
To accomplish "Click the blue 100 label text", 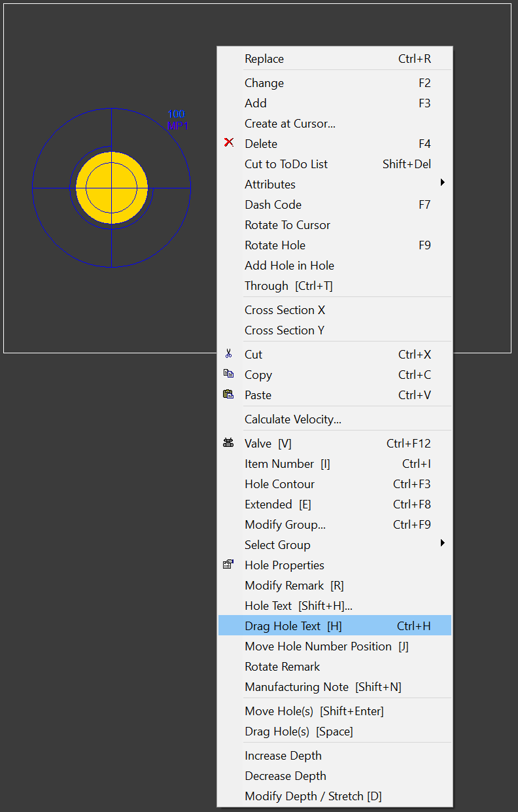I will point(176,114).
